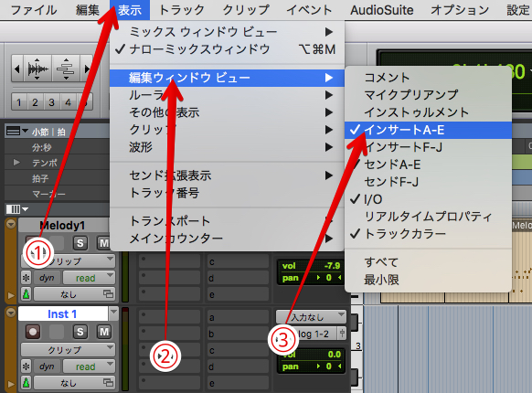Click zoom preset button 2

click(35, 102)
